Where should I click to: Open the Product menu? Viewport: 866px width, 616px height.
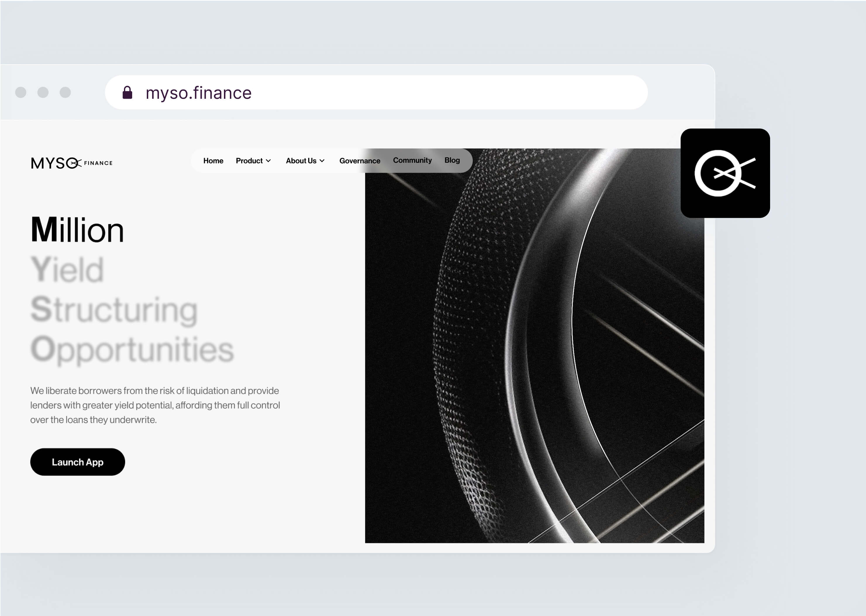pyautogui.click(x=249, y=161)
